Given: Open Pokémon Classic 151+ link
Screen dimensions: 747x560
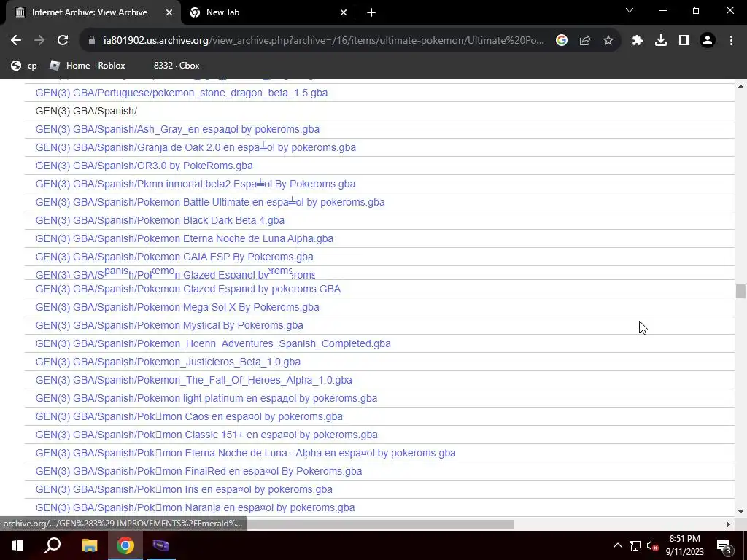Looking at the screenshot, I should [x=206, y=435].
